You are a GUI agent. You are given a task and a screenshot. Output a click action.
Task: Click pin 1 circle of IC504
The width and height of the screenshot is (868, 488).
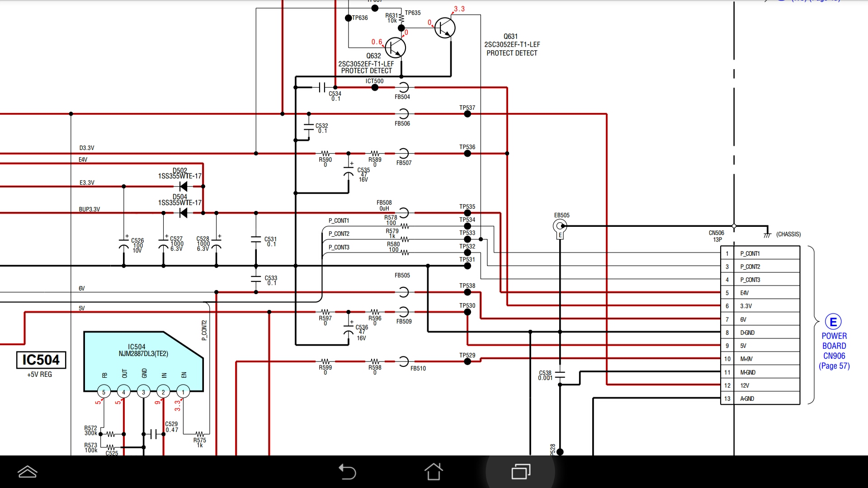click(183, 392)
